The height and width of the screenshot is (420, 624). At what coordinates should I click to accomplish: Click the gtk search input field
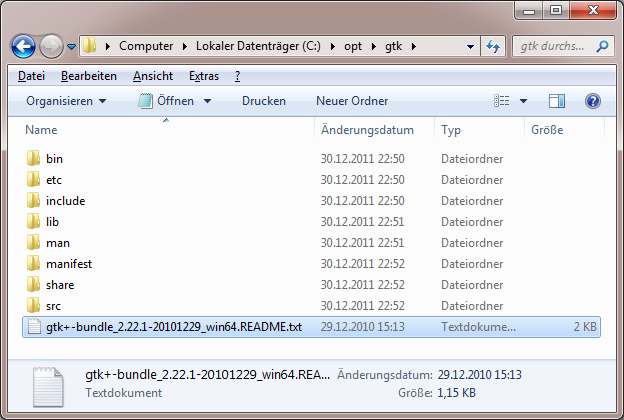[555, 46]
